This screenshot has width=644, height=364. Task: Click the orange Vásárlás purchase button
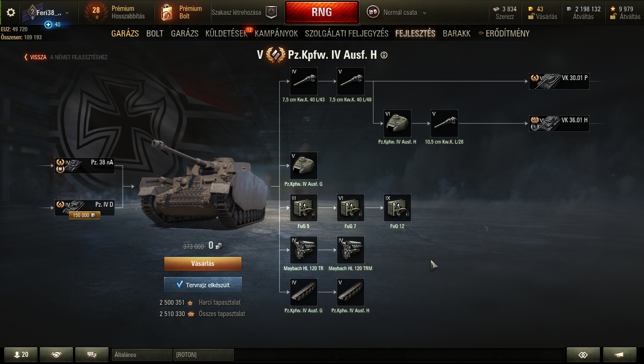click(x=203, y=264)
